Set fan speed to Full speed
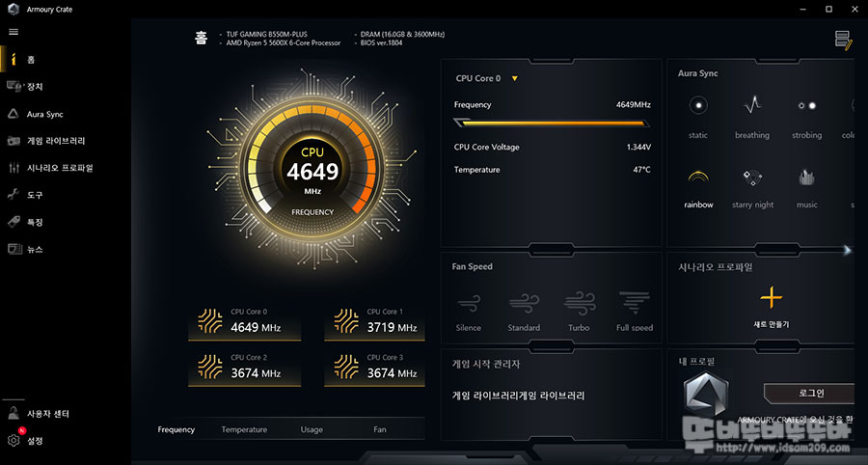Image resolution: width=868 pixels, height=465 pixels. click(x=635, y=312)
